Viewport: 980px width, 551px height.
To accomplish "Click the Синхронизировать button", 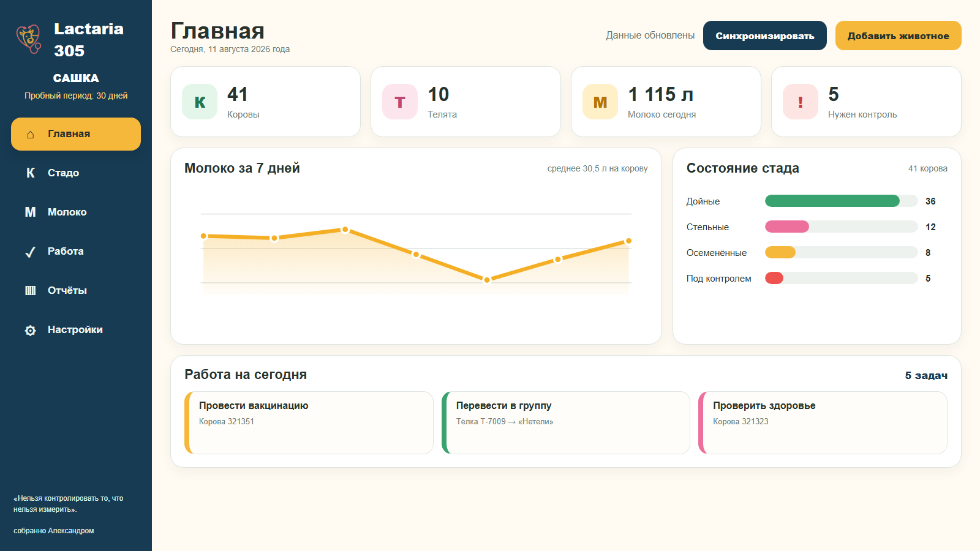I will [x=765, y=36].
